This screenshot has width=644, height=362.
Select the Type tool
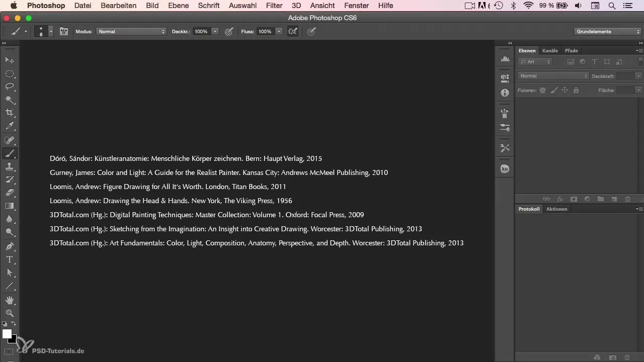pos(10,259)
